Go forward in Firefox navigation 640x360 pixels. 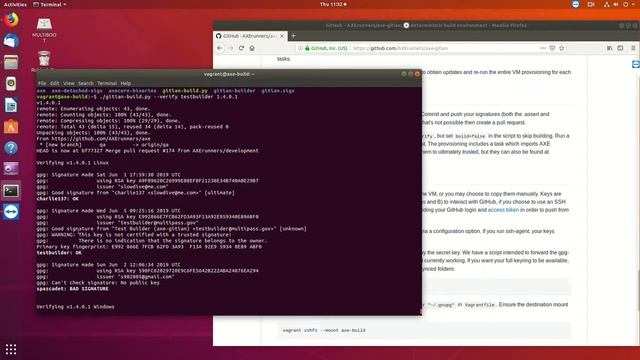pos(231,48)
